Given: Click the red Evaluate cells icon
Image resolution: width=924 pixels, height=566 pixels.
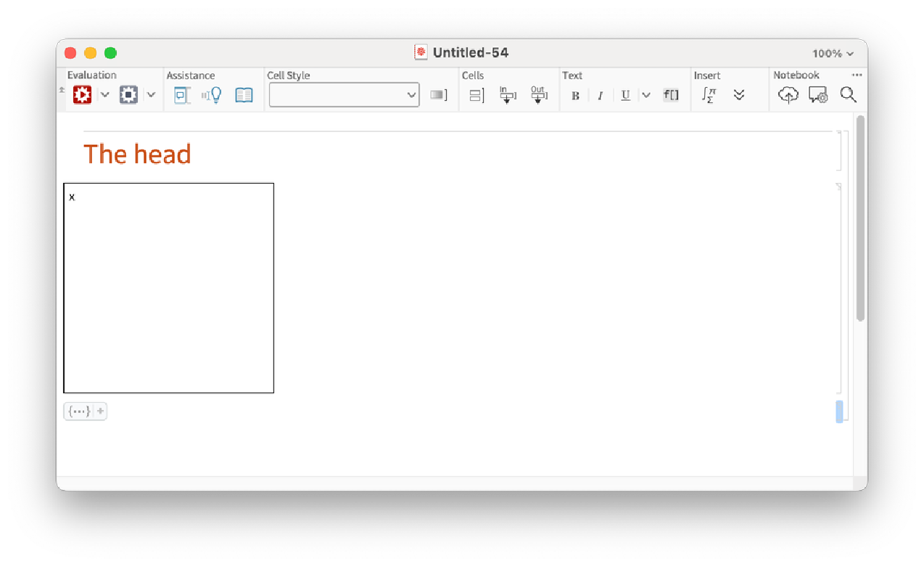Looking at the screenshot, I should pyautogui.click(x=82, y=95).
